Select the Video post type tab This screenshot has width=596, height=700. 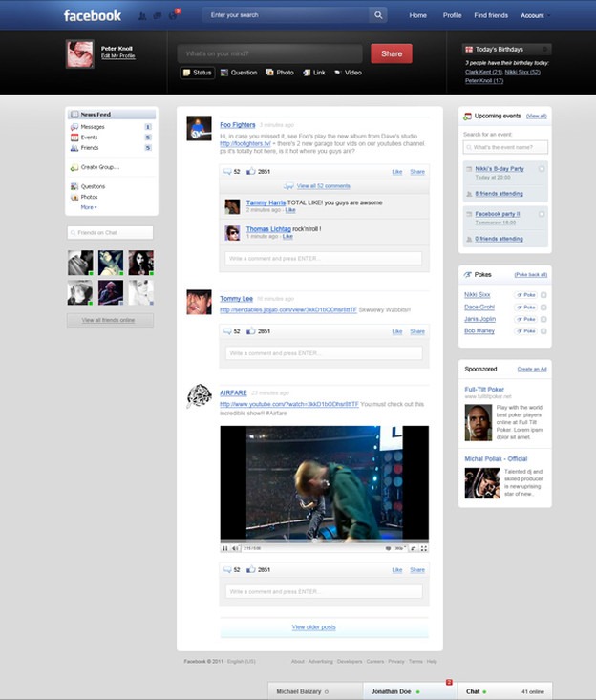(348, 73)
